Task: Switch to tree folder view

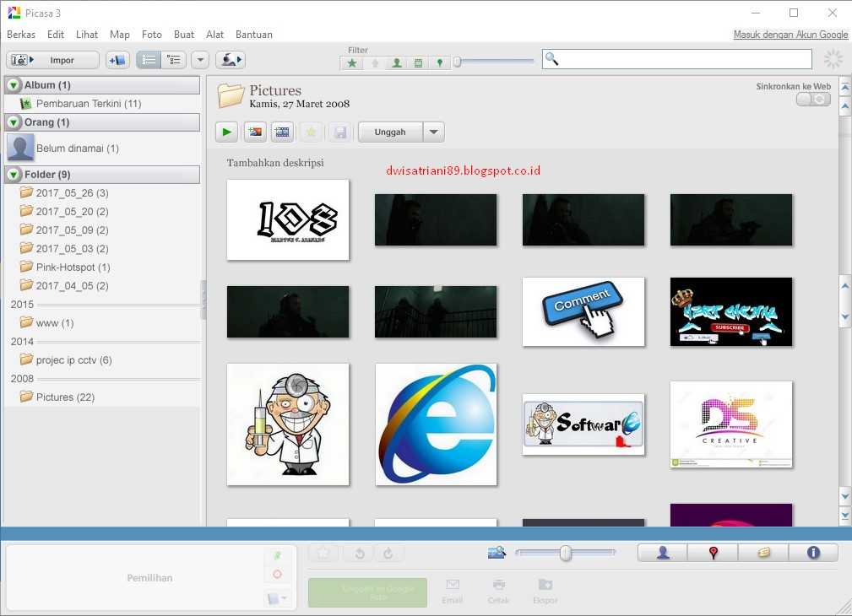Action: 174,60
